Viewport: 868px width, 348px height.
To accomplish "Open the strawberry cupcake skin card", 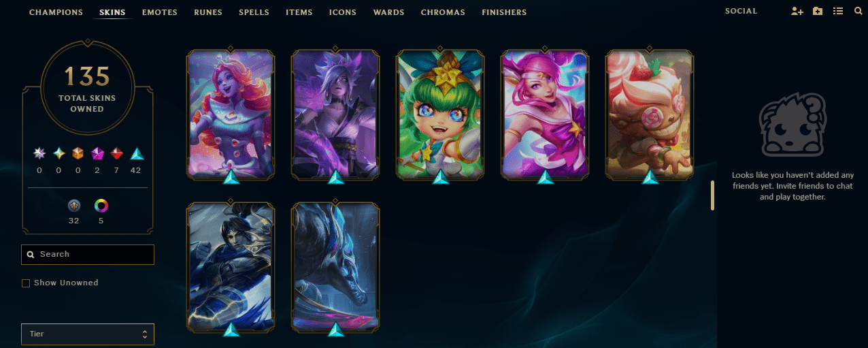I will [650, 114].
